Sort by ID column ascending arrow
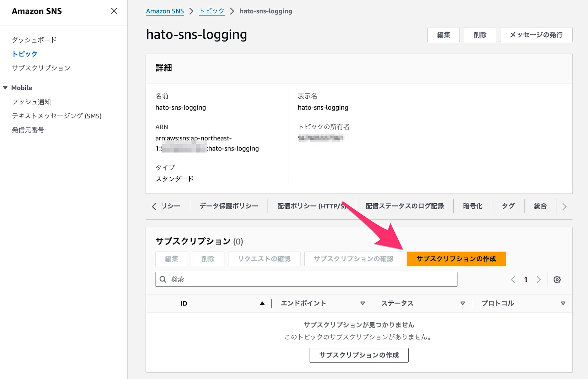Viewport: 588px width, 379px height. [x=262, y=303]
